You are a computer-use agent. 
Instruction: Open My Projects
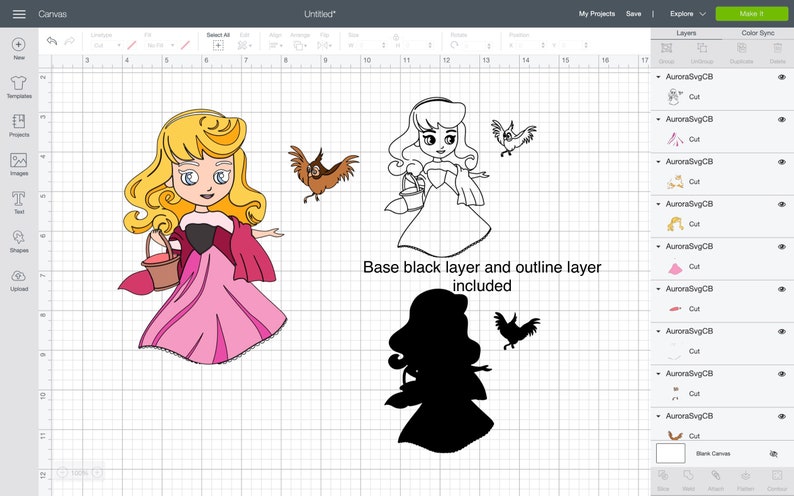(597, 14)
